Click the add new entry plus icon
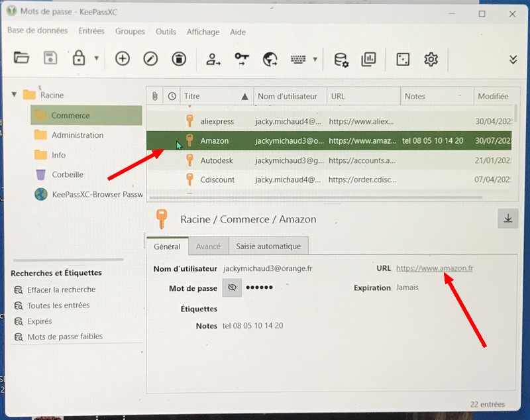 (x=123, y=59)
